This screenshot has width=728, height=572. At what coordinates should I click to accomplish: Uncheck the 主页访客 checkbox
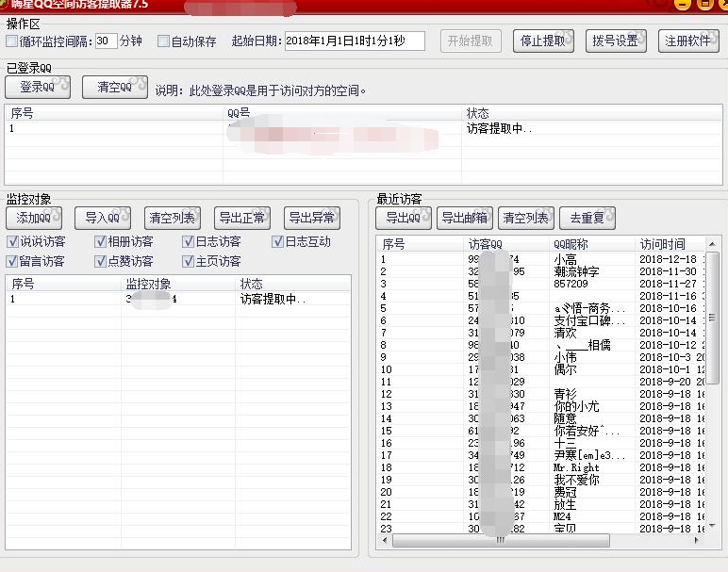[x=188, y=261]
